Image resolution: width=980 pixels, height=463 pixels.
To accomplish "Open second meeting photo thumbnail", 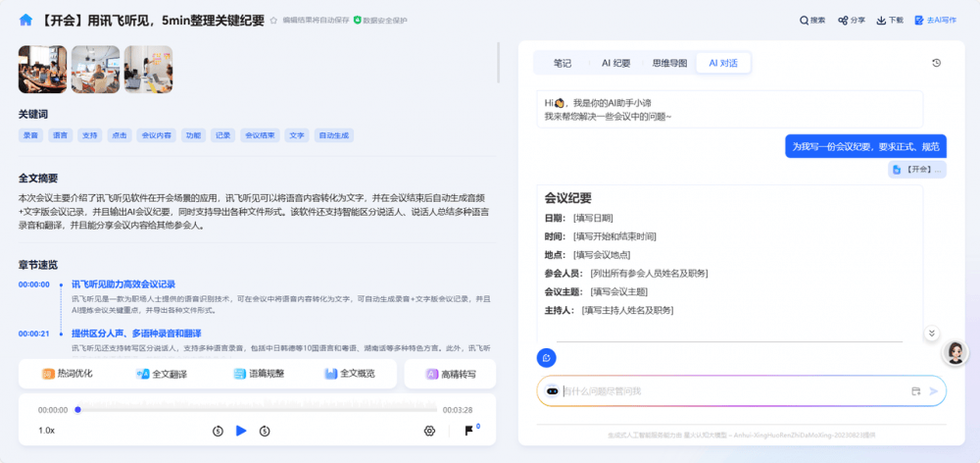I will tap(96, 70).
